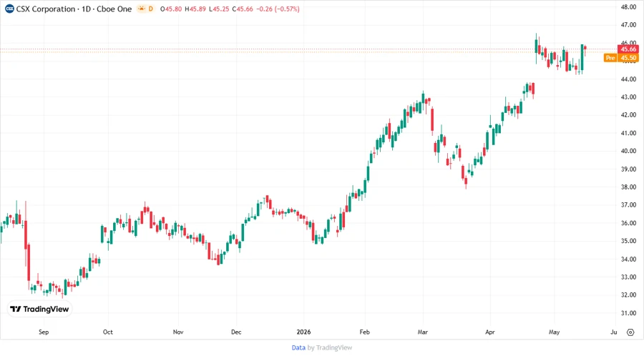Click the 38.00 price axis label
Viewport: 644px width, 356px height.
[x=628, y=187]
